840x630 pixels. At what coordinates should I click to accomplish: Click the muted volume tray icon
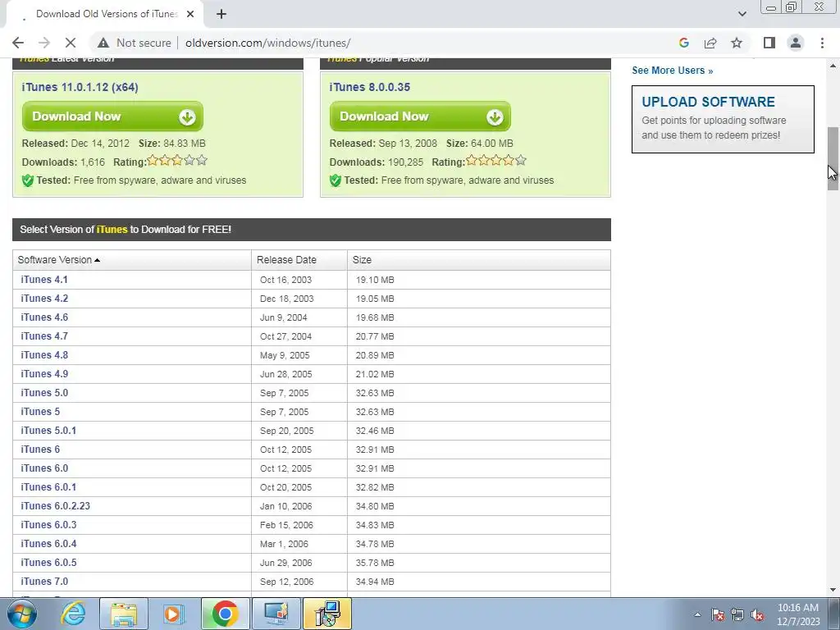tap(757, 614)
